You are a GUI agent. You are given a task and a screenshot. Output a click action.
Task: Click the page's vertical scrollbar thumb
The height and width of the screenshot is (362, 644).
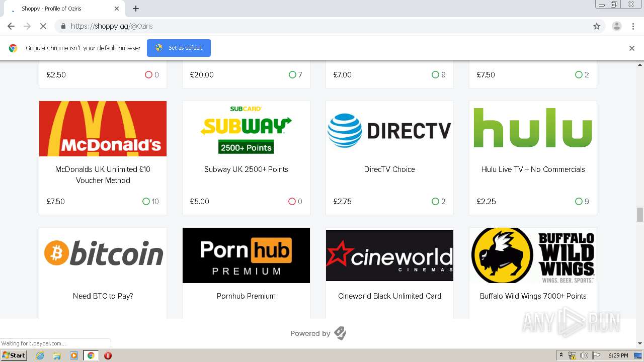point(640,214)
